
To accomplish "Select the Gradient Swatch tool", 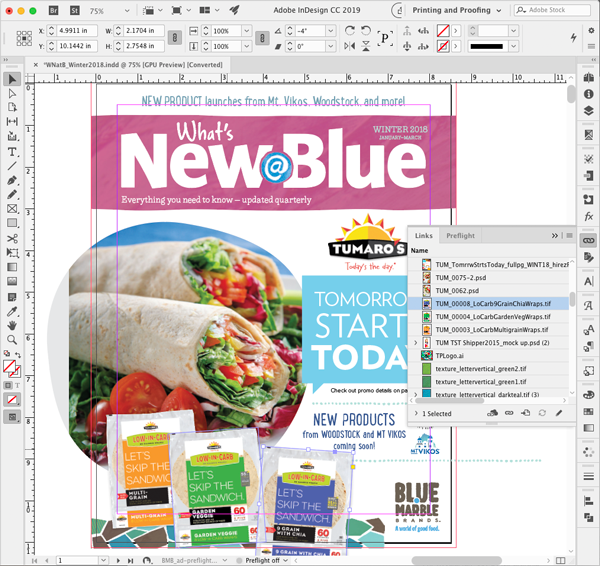I will [x=12, y=267].
